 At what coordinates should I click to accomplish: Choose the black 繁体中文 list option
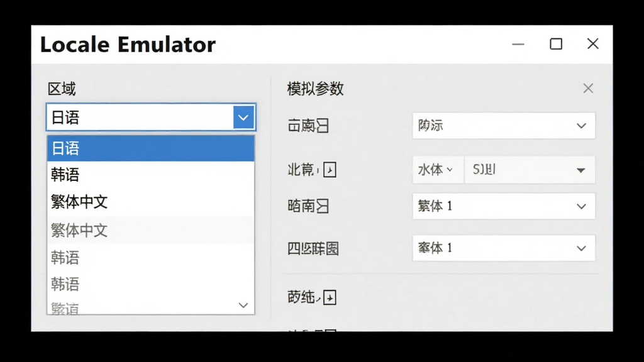point(151,202)
